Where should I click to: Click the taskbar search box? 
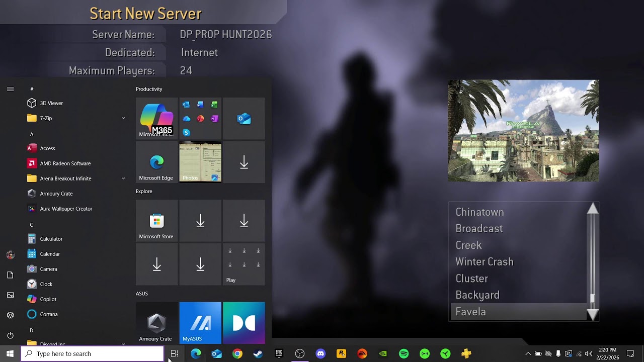[93, 353]
